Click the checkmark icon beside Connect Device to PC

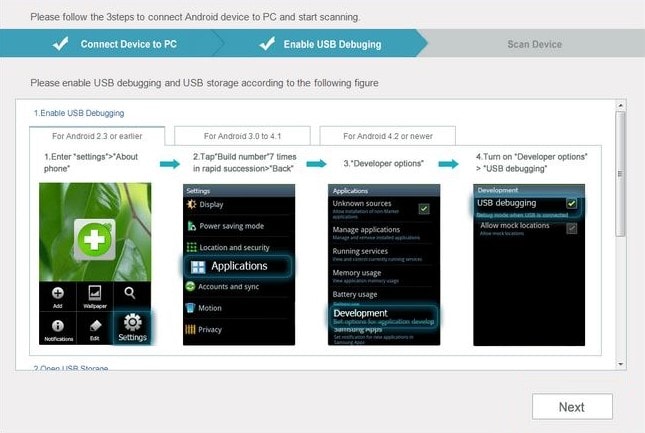[60, 43]
